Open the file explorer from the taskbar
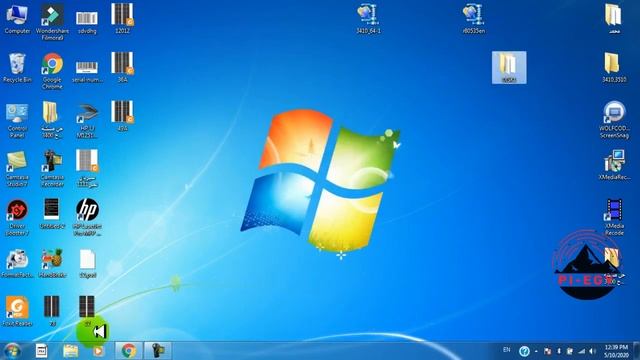The width and height of the screenshot is (640, 360). [x=71, y=351]
